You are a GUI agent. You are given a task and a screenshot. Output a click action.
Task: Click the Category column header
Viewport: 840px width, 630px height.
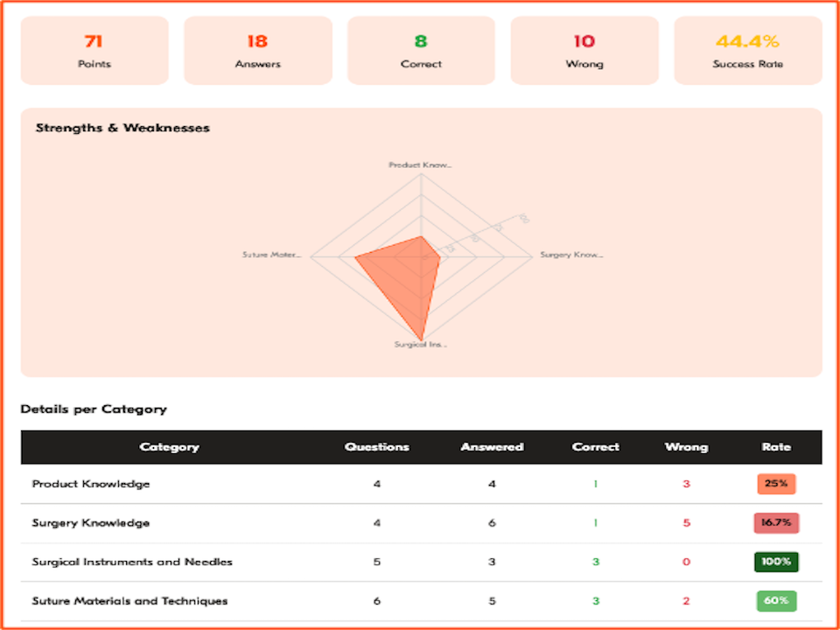point(169,447)
